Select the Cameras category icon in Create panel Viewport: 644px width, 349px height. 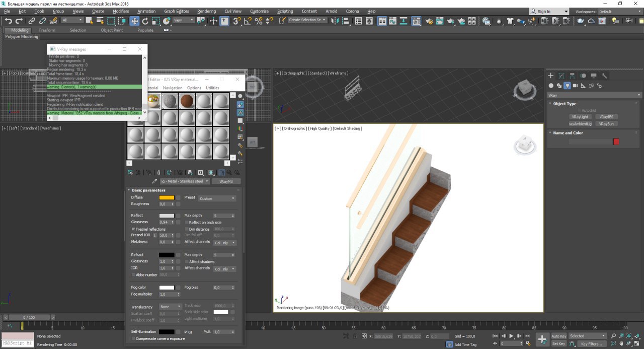(575, 86)
